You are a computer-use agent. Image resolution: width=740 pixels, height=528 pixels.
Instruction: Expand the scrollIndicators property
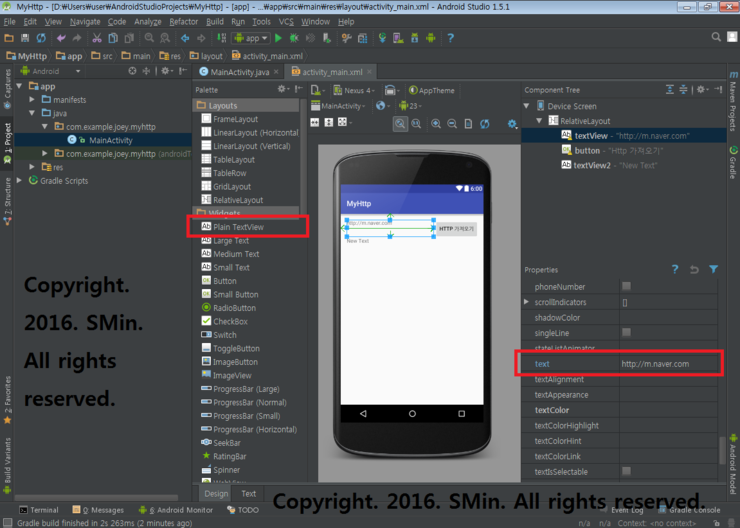(526, 302)
